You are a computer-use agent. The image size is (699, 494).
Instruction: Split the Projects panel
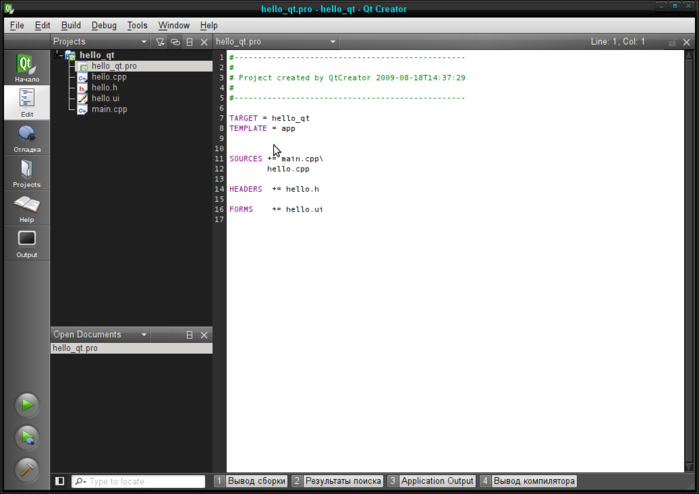click(189, 42)
